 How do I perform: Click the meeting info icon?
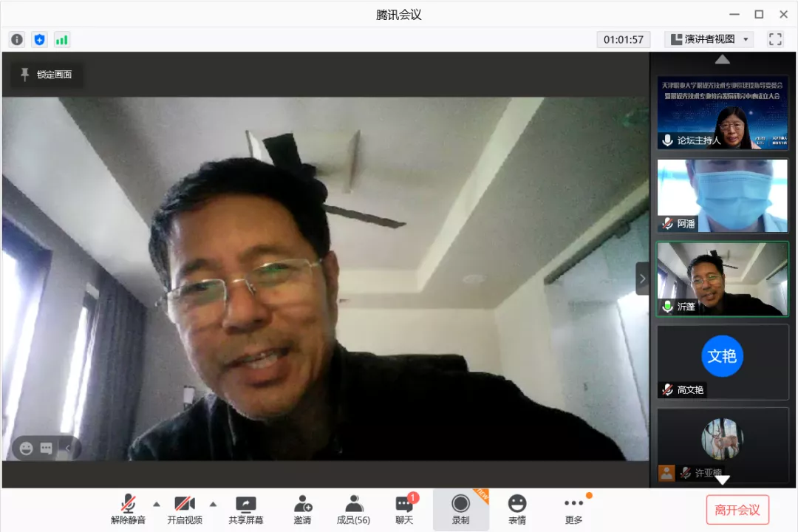pos(17,40)
